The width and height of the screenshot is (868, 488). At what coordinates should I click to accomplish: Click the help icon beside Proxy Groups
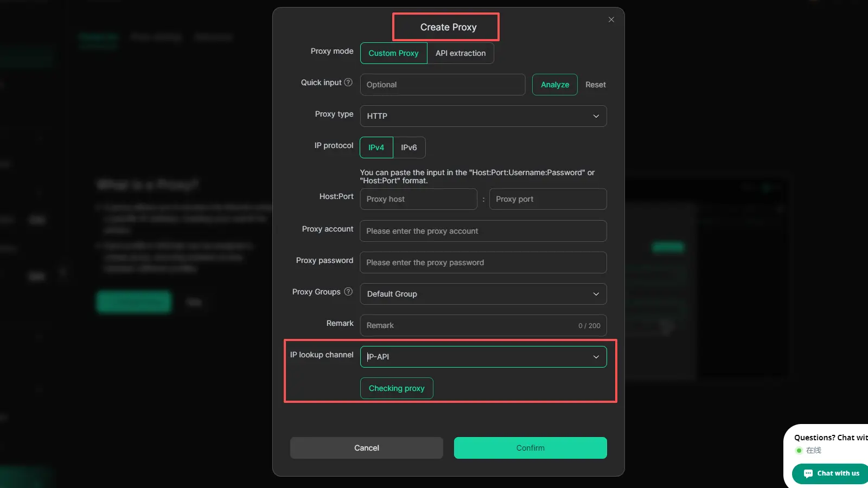348,292
